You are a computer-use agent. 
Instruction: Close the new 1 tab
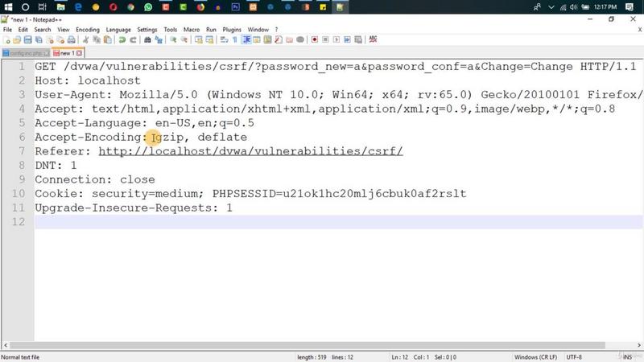79,53
